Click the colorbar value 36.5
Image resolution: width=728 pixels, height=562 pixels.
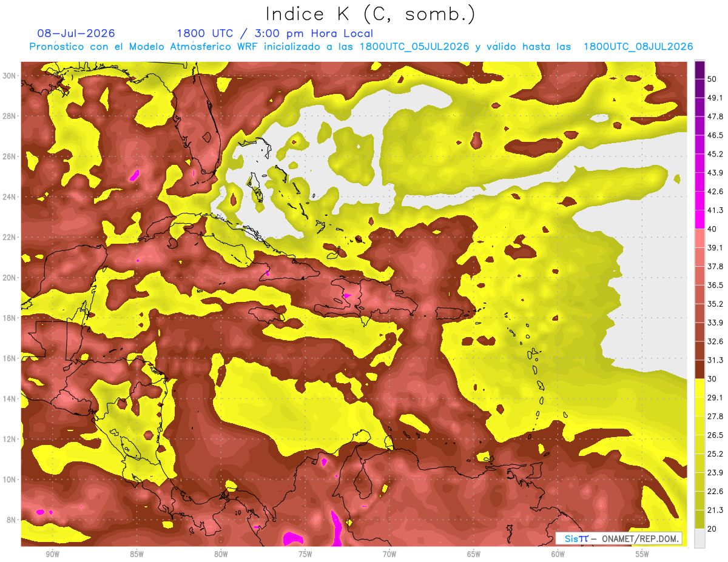coord(716,285)
